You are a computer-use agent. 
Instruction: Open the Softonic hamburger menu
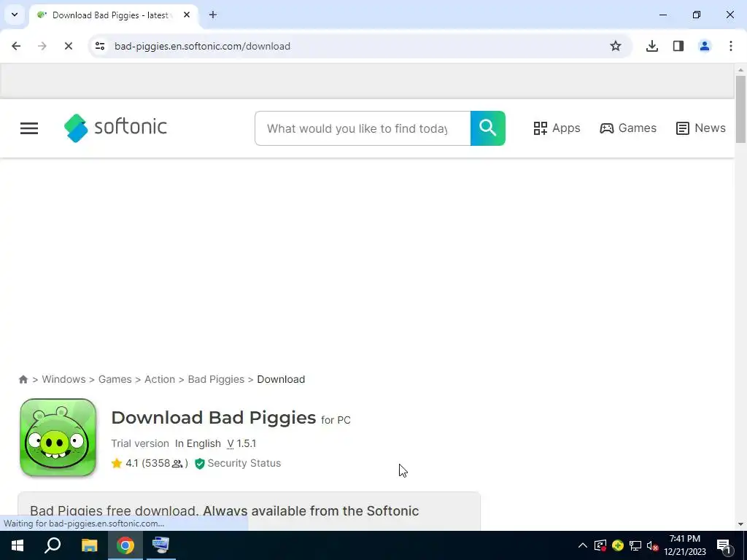[x=29, y=128]
